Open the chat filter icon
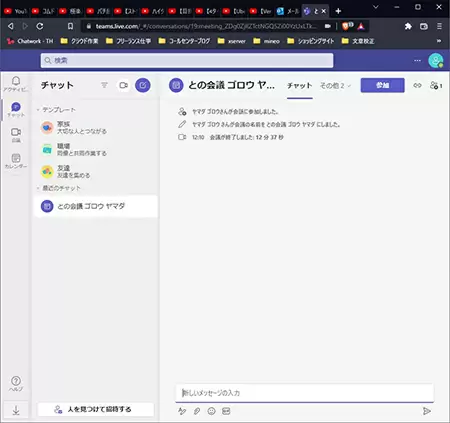The height and width of the screenshot is (423, 450). tap(104, 85)
